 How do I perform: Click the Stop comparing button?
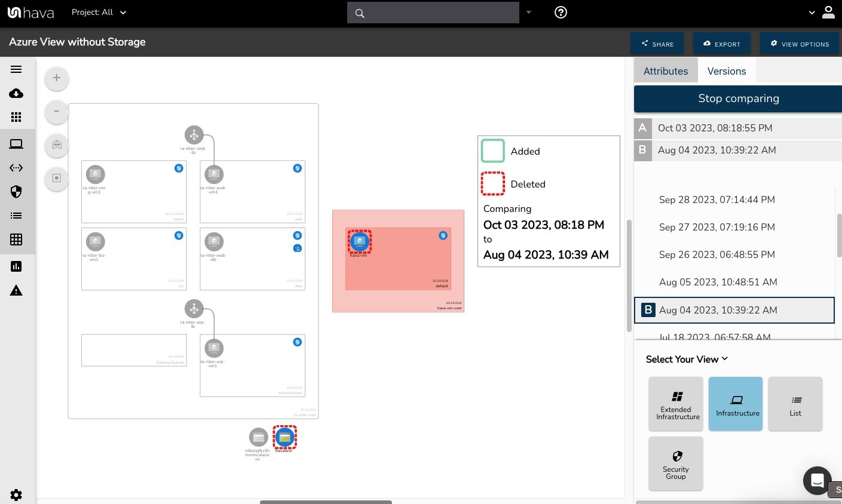point(738,99)
